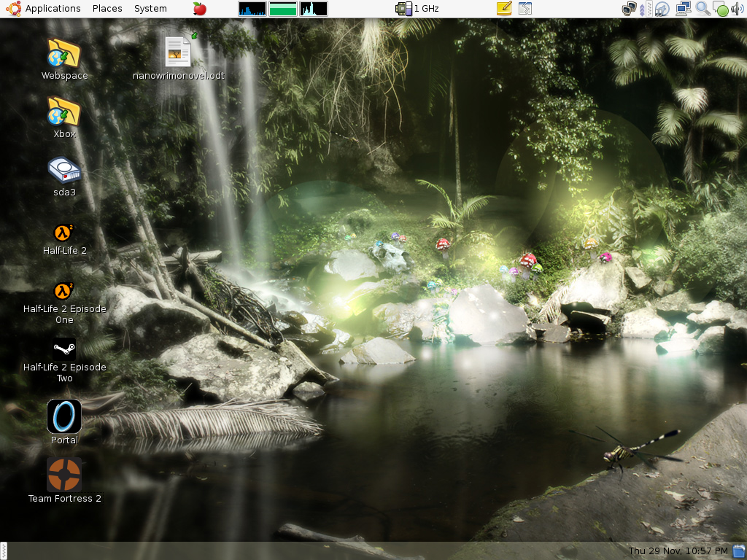This screenshot has height=560, width=747.
Task: Launch Half-Life 2 Episode One shortcut
Action: (x=64, y=291)
